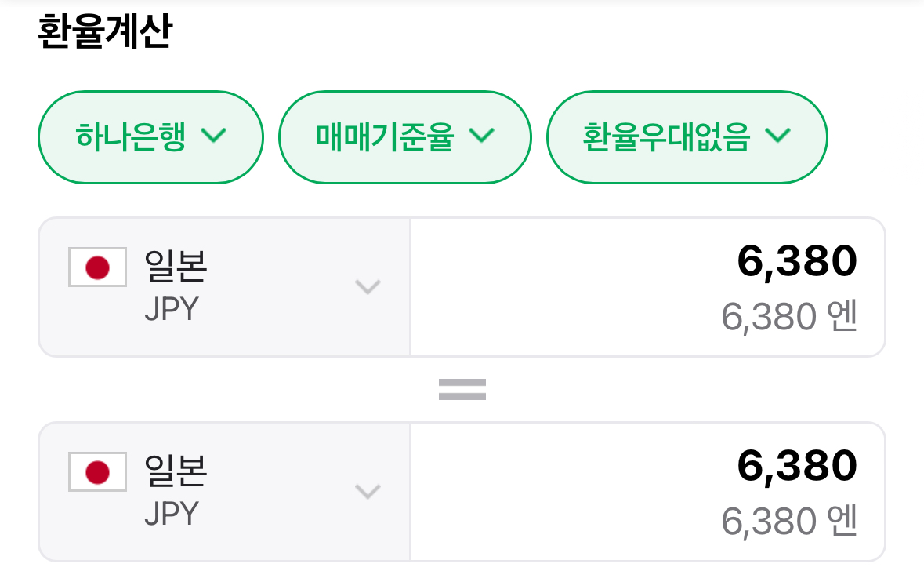This screenshot has height=571, width=924.
Task: Open the 매매기준율 rate type dropdown
Action: point(385,137)
